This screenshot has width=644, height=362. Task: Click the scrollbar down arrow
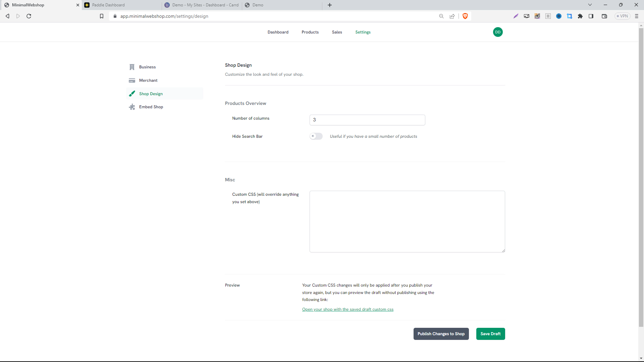click(641, 358)
